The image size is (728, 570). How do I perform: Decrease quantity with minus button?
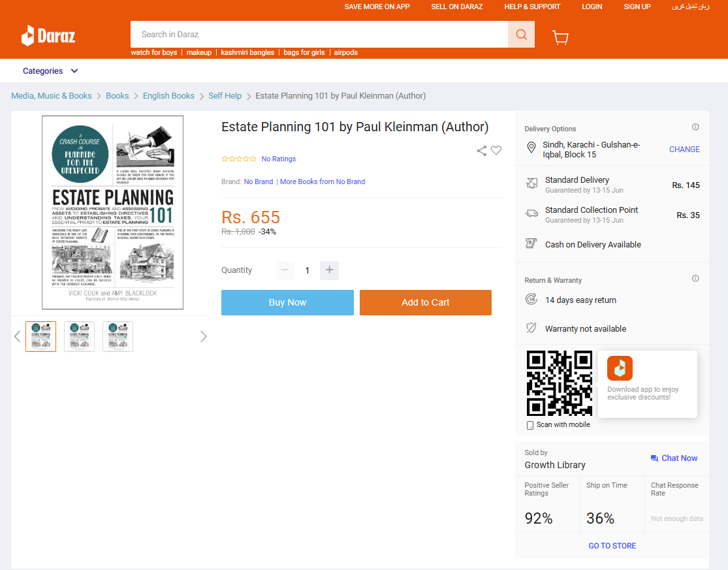285,270
